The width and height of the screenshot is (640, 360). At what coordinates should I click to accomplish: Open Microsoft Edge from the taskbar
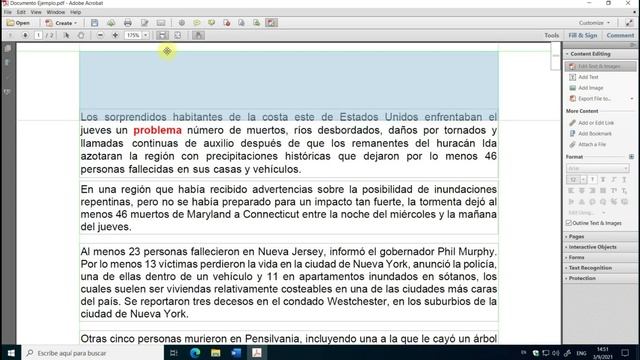point(195,353)
